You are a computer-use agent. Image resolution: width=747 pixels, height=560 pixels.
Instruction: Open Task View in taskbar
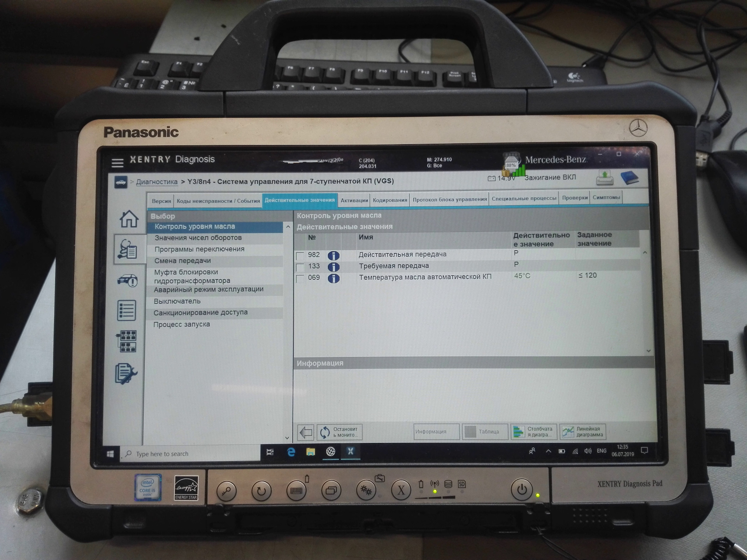(x=270, y=452)
